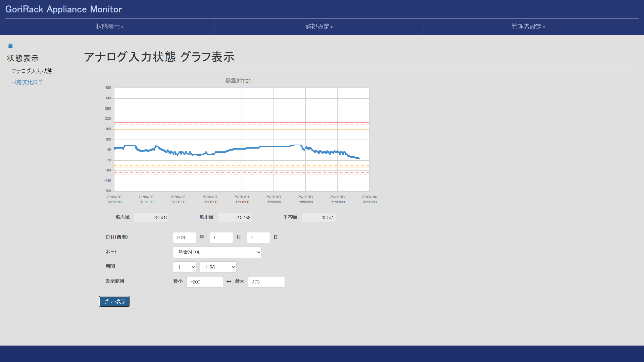
Task: Click the year input field
Action: tap(185, 238)
